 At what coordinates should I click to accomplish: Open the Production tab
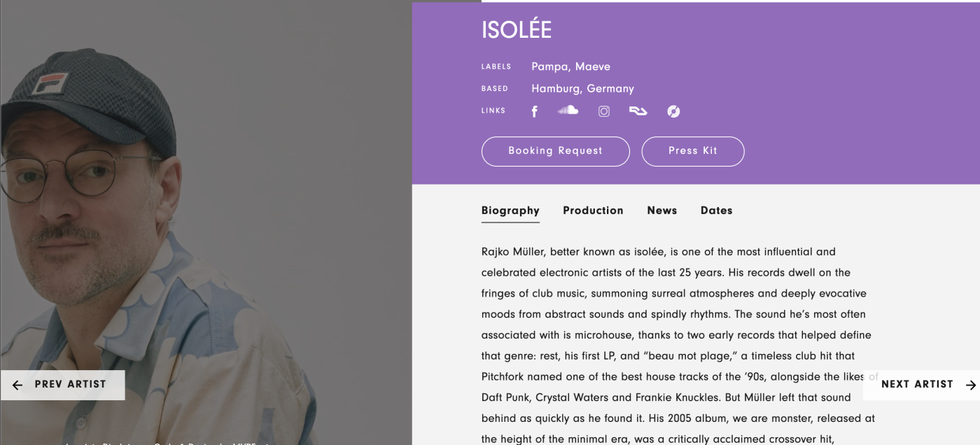pyautogui.click(x=593, y=211)
